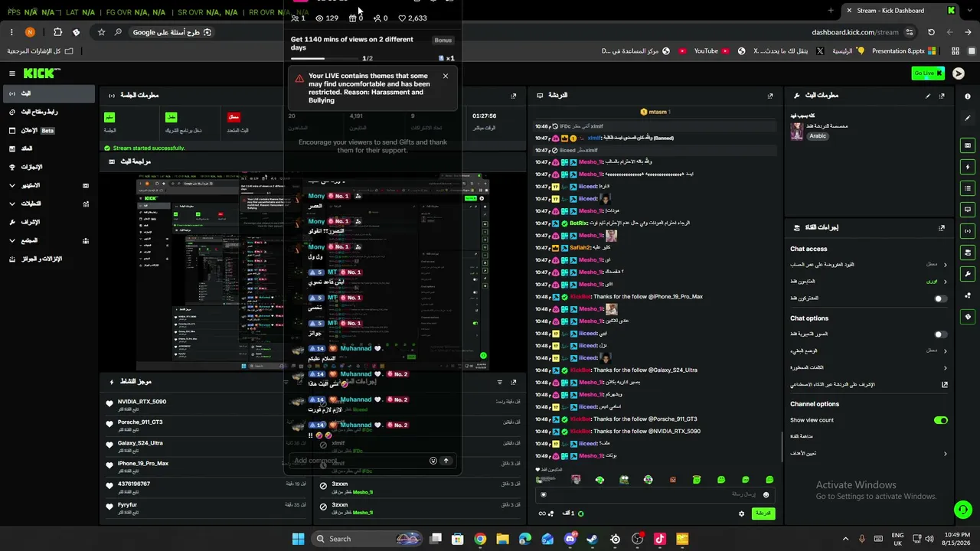Select iPhone_19_Pro_Max in activity feed
This screenshot has height=551, width=980.
tap(143, 464)
